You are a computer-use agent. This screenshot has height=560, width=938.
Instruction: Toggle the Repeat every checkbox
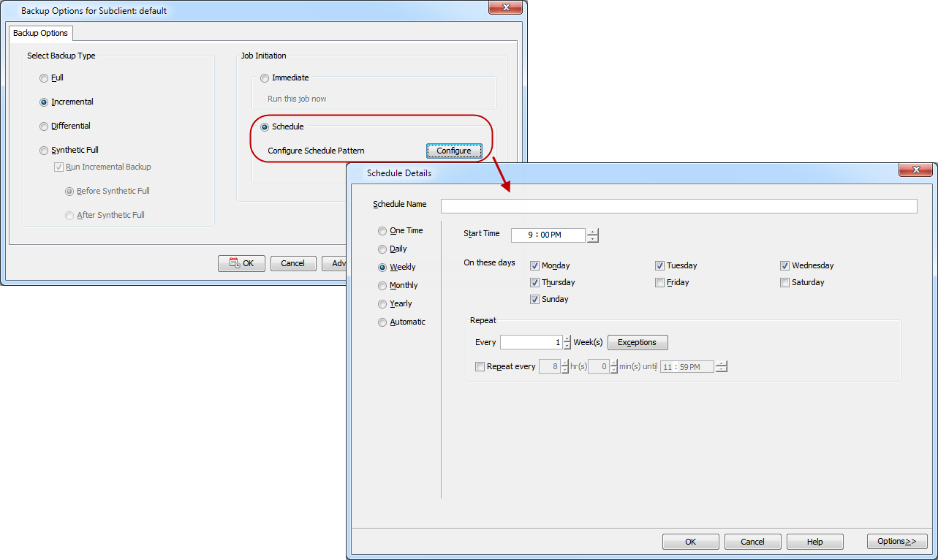pyautogui.click(x=480, y=367)
